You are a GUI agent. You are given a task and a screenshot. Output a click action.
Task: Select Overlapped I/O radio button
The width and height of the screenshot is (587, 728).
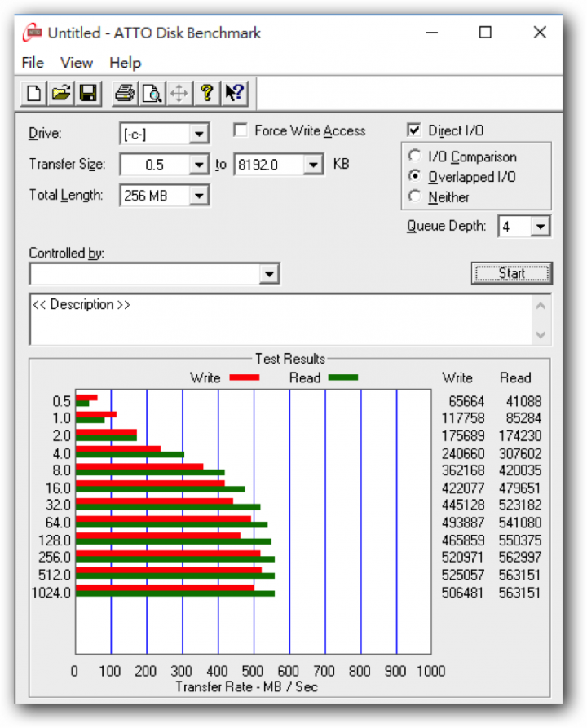coord(414,176)
